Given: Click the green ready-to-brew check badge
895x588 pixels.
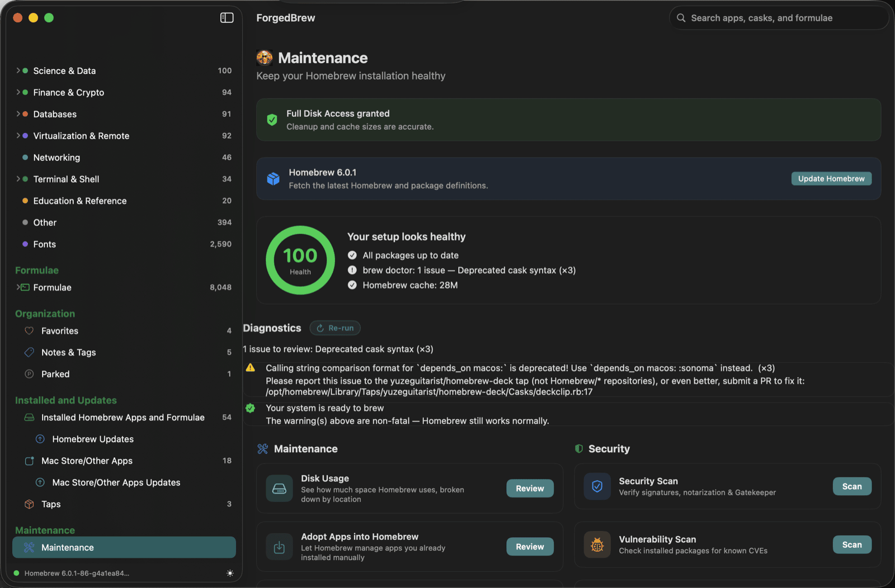Looking at the screenshot, I should point(250,408).
